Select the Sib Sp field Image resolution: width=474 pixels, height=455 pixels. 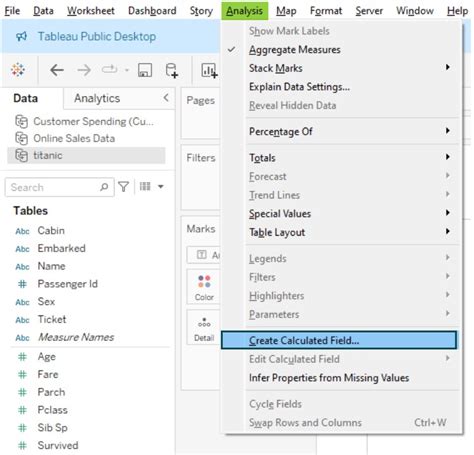click(52, 428)
